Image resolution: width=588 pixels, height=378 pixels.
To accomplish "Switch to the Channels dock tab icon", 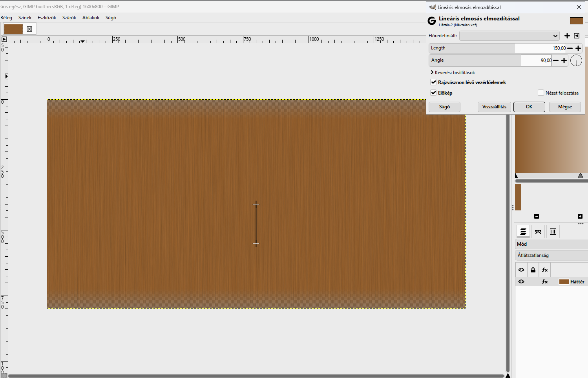I will click(553, 232).
